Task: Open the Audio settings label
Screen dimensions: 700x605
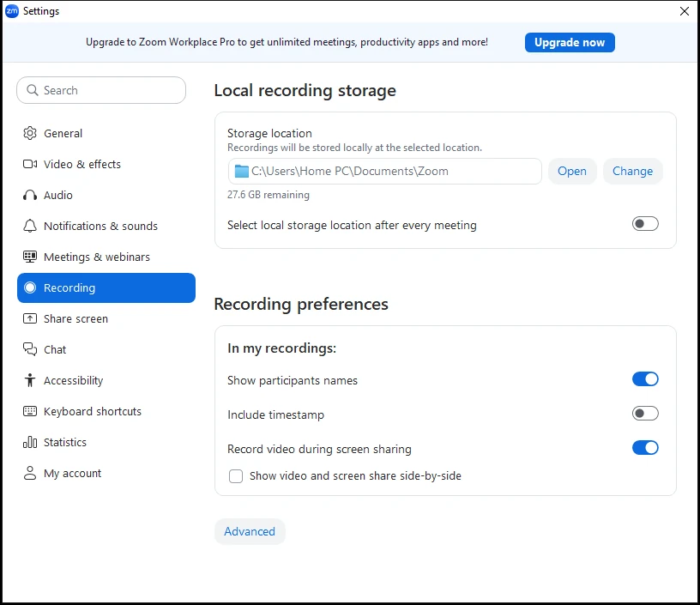Action: coord(58,195)
